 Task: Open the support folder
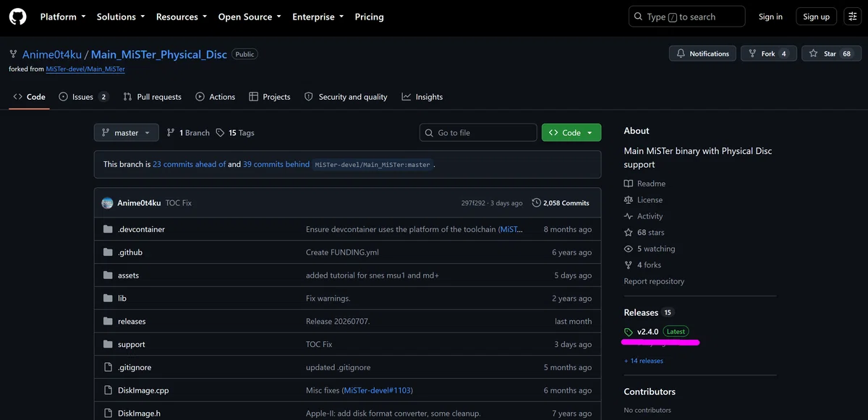tap(132, 345)
